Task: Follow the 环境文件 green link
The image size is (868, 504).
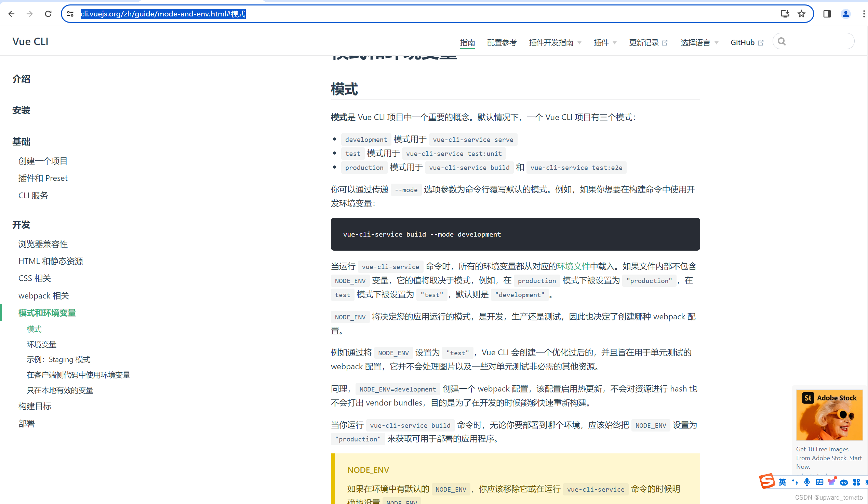Action: [x=573, y=266]
